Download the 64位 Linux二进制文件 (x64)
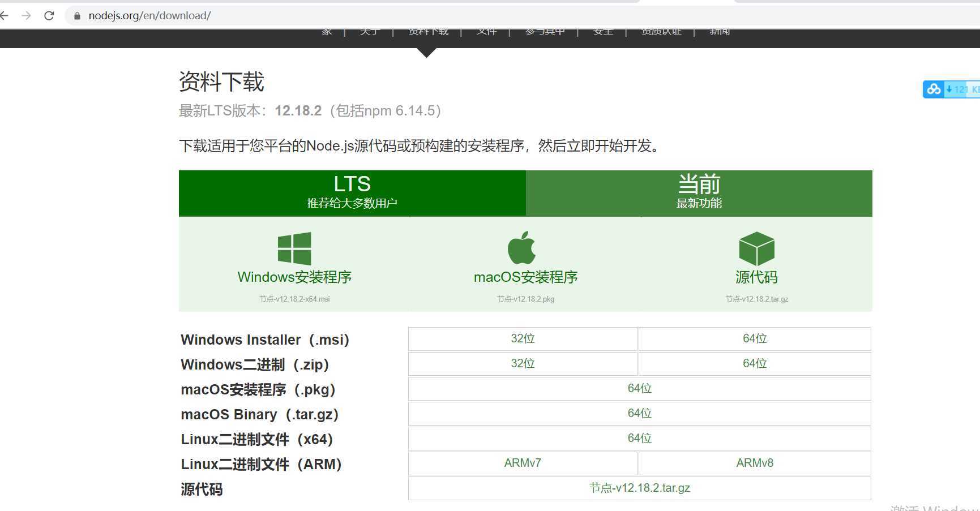980x511 pixels. pos(640,438)
